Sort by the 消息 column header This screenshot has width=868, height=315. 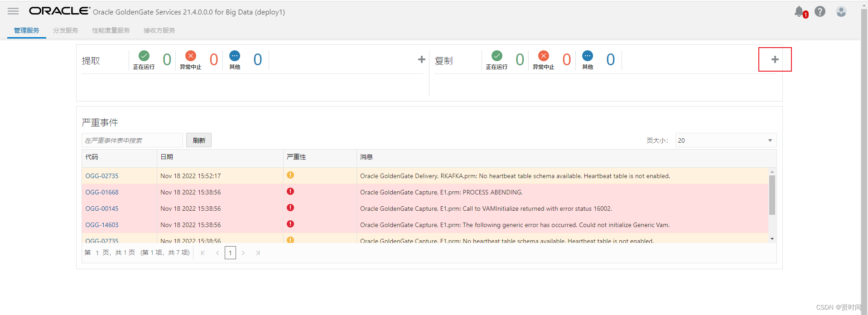point(566,157)
